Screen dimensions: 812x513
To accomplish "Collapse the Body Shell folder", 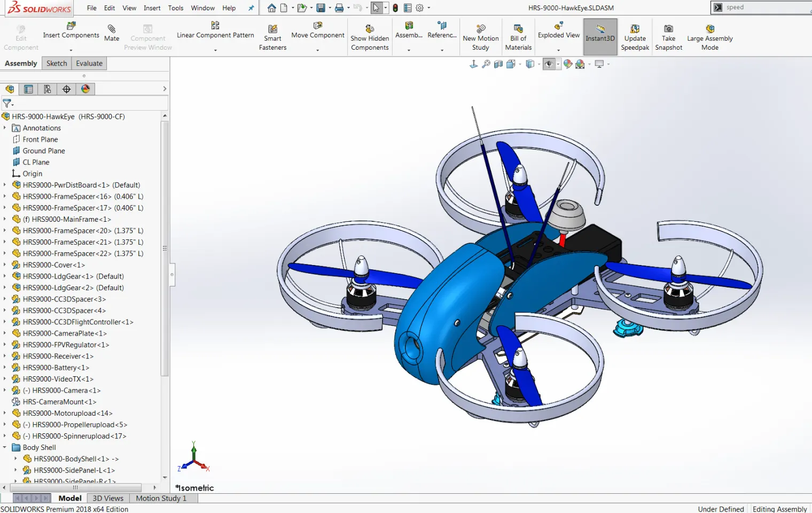I will [5, 447].
